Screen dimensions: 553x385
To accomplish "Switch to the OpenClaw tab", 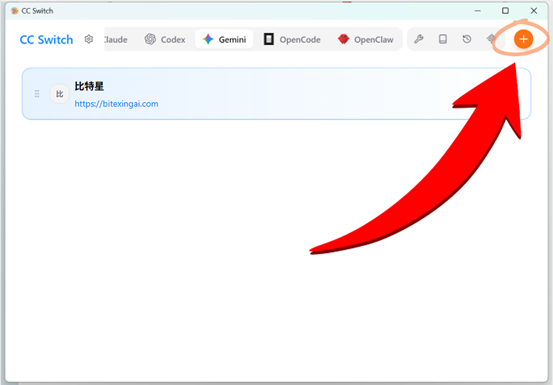I will [x=365, y=39].
